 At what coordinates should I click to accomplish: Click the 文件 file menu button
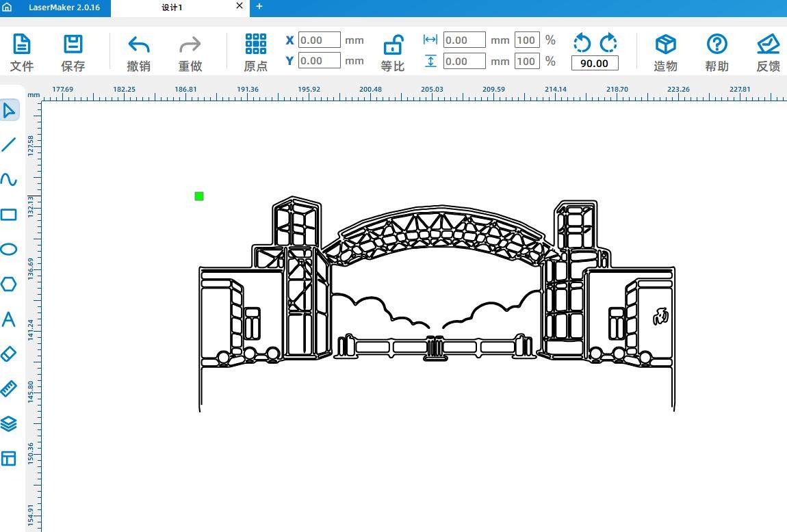click(22, 53)
